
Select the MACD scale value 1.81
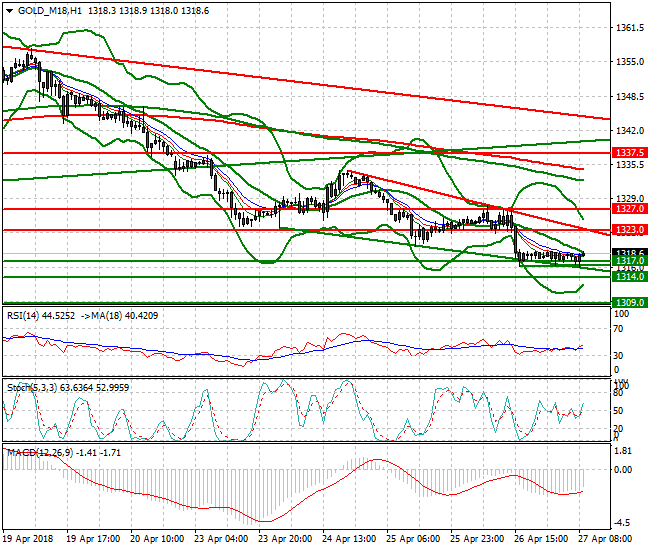(623, 451)
